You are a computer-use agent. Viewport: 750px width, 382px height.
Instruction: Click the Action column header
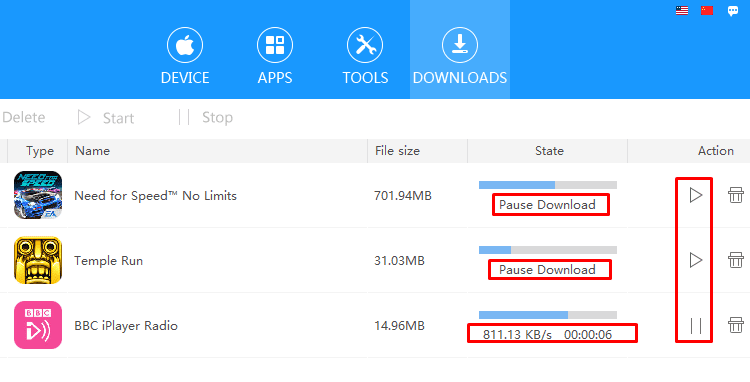[x=716, y=151]
